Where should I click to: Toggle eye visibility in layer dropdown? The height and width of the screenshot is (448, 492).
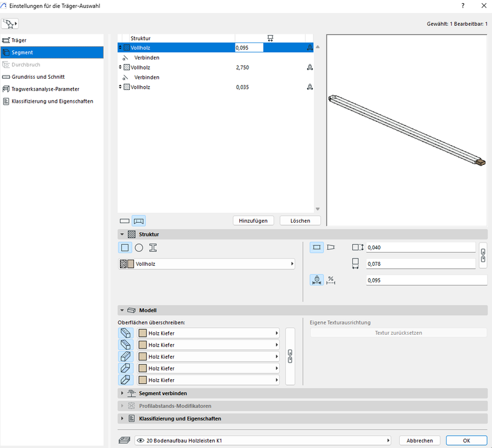[141, 440]
